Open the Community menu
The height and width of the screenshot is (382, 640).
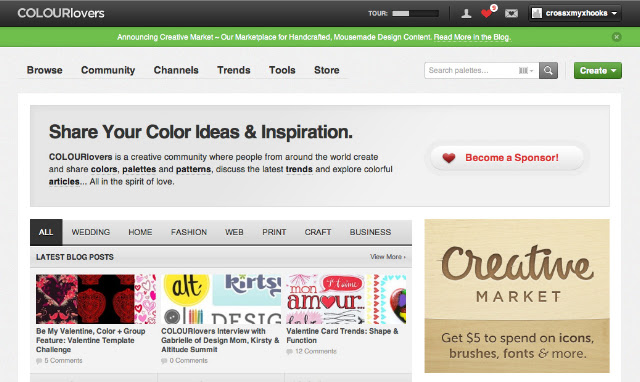tap(108, 70)
